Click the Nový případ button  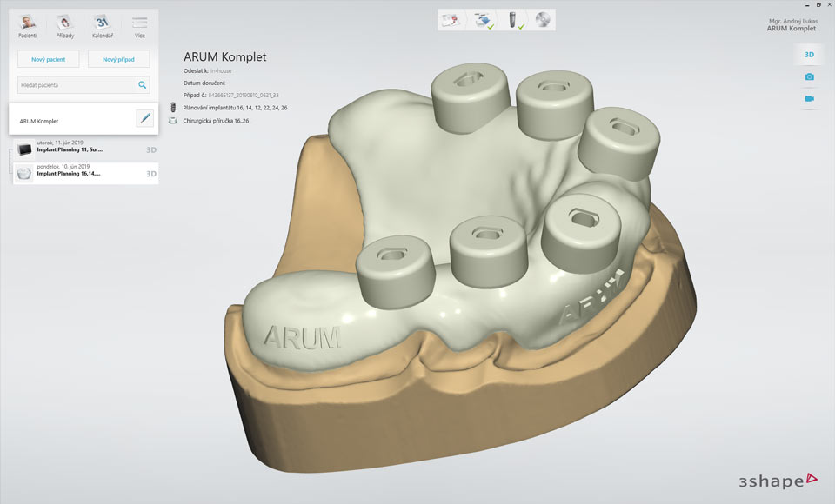[119, 59]
